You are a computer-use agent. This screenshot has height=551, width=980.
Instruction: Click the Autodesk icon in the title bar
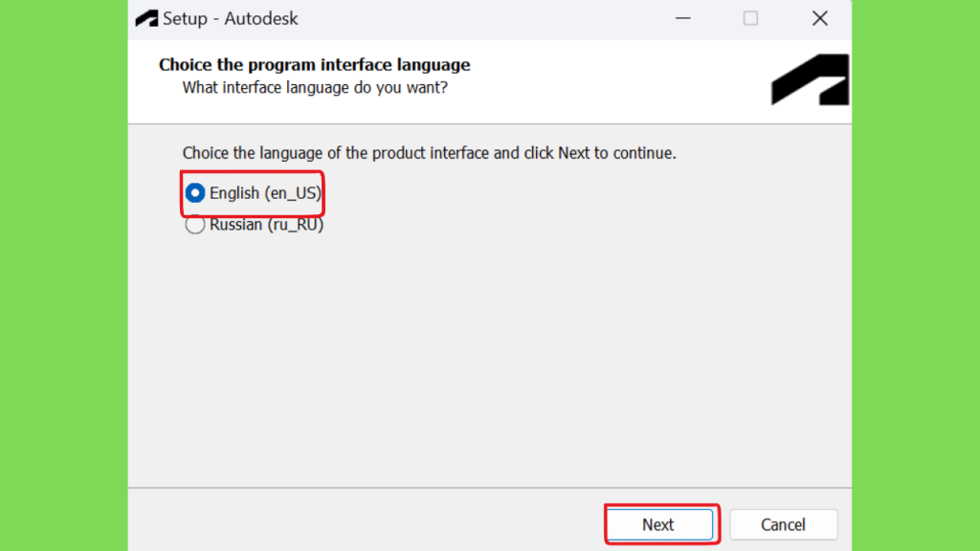point(146,19)
